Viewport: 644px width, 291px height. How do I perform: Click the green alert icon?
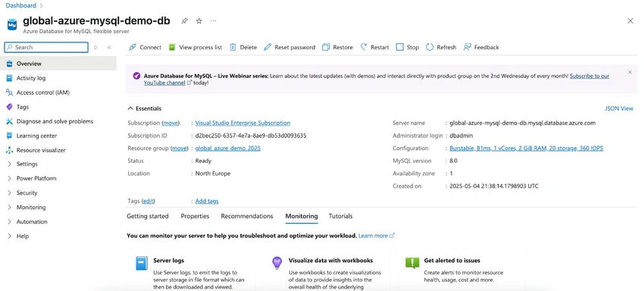412,263
